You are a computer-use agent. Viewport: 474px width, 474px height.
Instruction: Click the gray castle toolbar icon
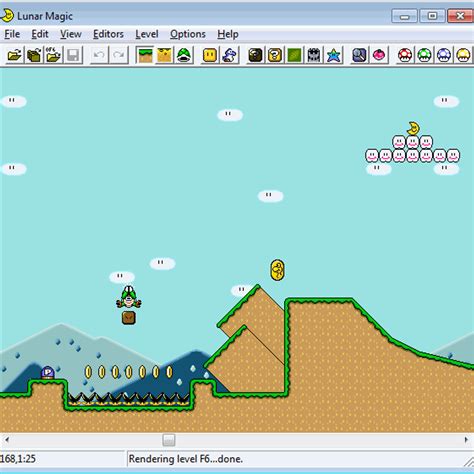coord(314,55)
